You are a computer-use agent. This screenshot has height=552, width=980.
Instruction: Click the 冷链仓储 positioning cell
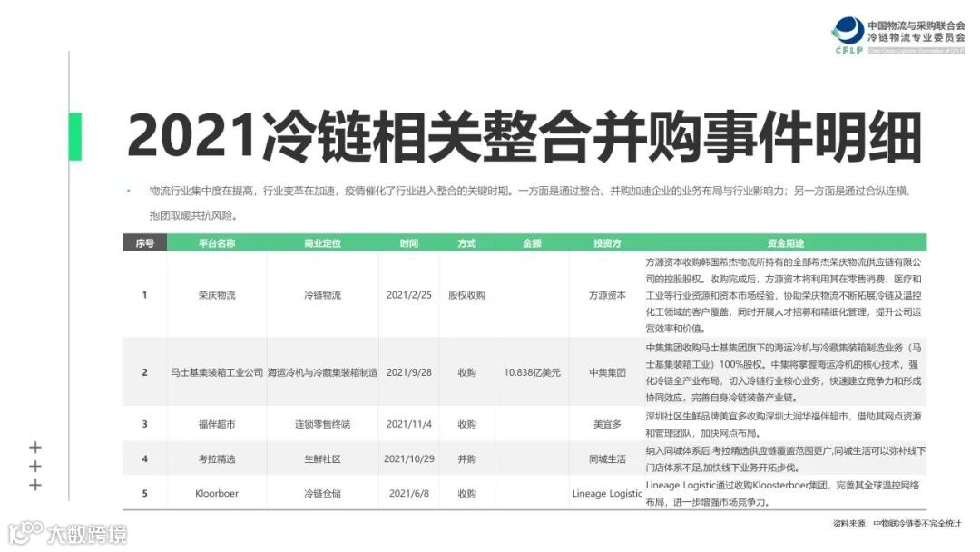[322, 493]
